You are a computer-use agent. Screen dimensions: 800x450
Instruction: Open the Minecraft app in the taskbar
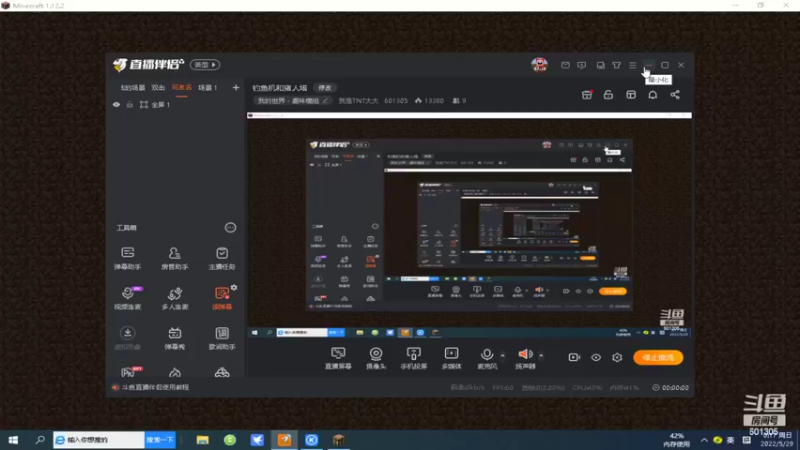click(x=339, y=440)
